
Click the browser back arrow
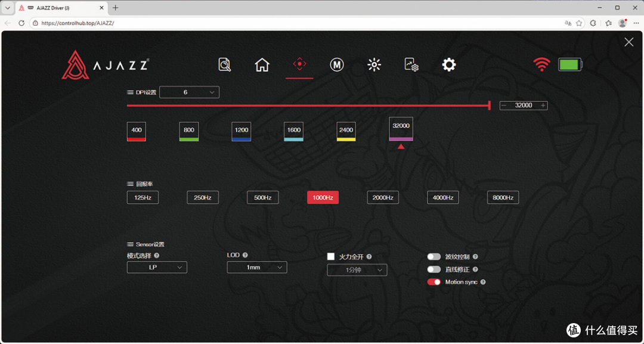(x=8, y=23)
